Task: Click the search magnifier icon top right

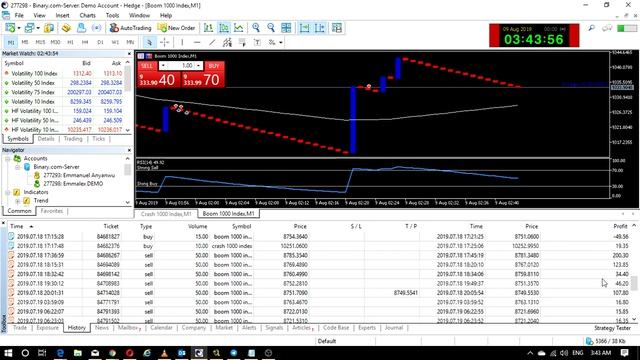Action: pos(591,28)
